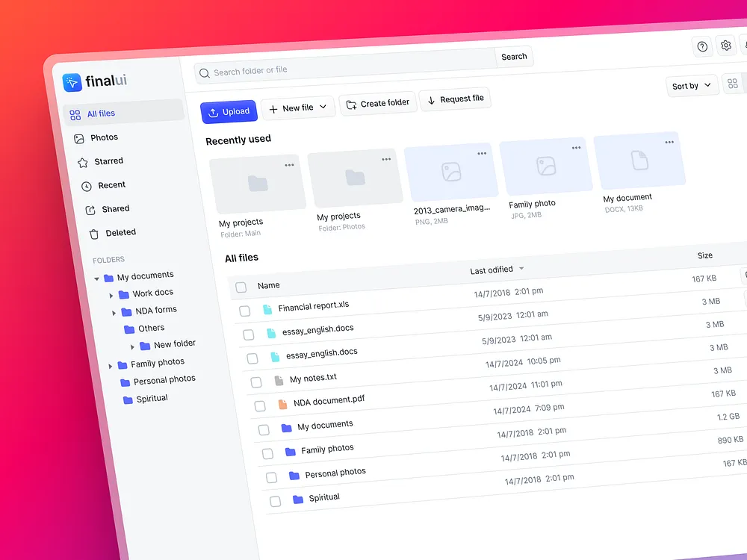Switch to grid view icon near Sort by
The image size is (747, 560).
coord(733,84)
